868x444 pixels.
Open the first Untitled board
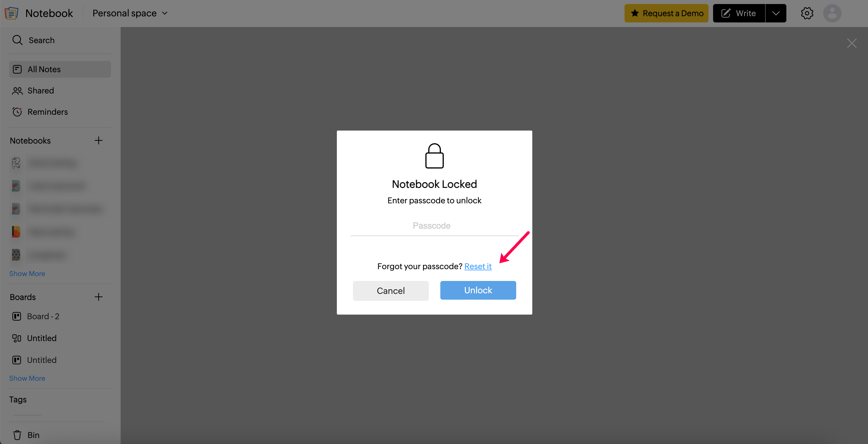pos(60,338)
